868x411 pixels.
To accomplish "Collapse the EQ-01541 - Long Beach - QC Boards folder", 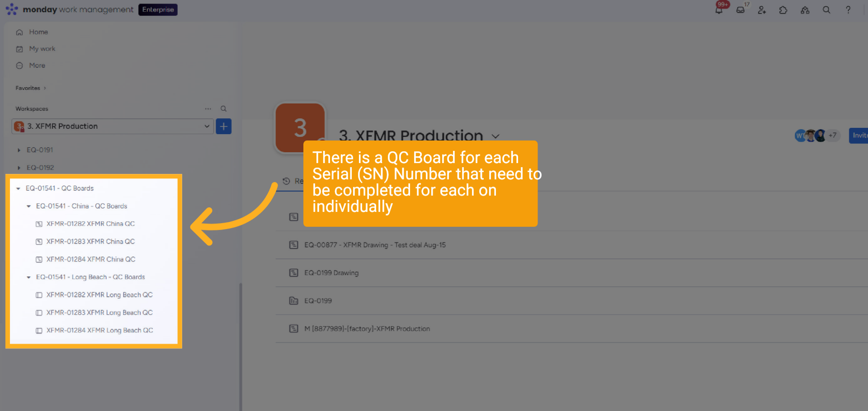I will pyautogui.click(x=28, y=277).
